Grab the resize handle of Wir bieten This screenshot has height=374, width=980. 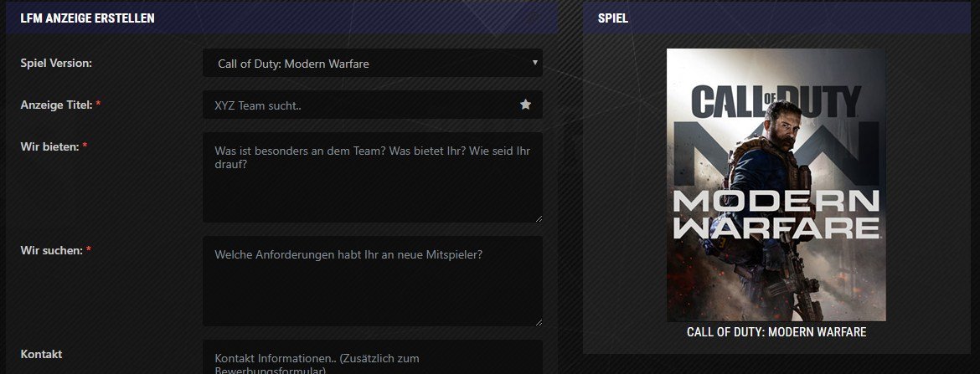tap(538, 218)
